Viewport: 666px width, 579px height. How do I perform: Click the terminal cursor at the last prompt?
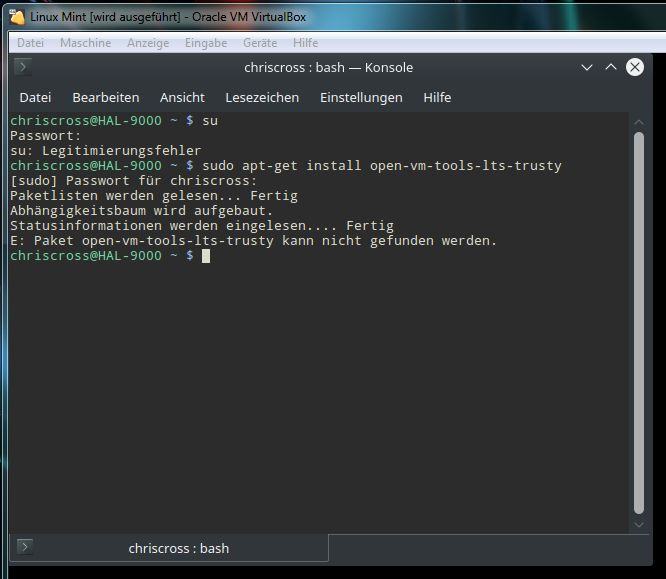(x=206, y=256)
